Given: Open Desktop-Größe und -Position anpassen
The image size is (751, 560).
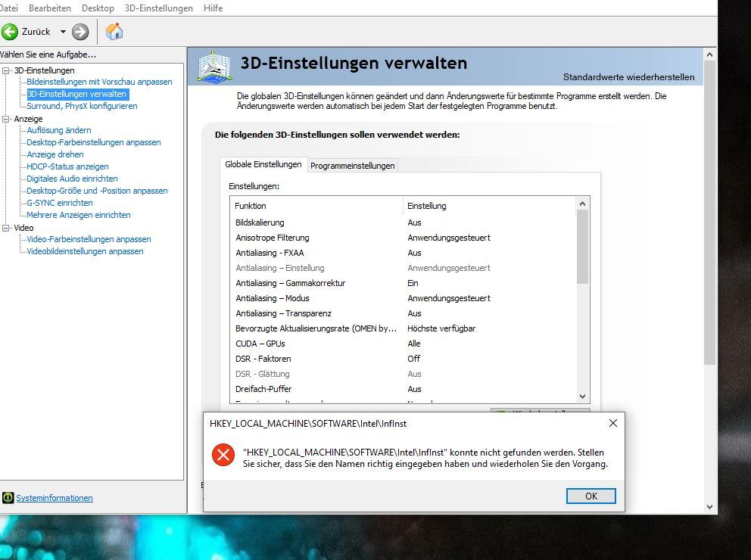Looking at the screenshot, I should [97, 191].
